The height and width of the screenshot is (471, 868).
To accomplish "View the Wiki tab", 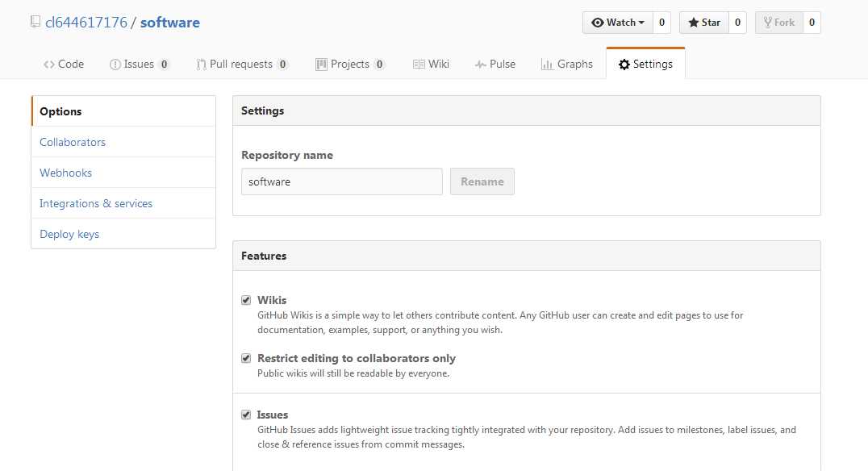I will point(432,65).
